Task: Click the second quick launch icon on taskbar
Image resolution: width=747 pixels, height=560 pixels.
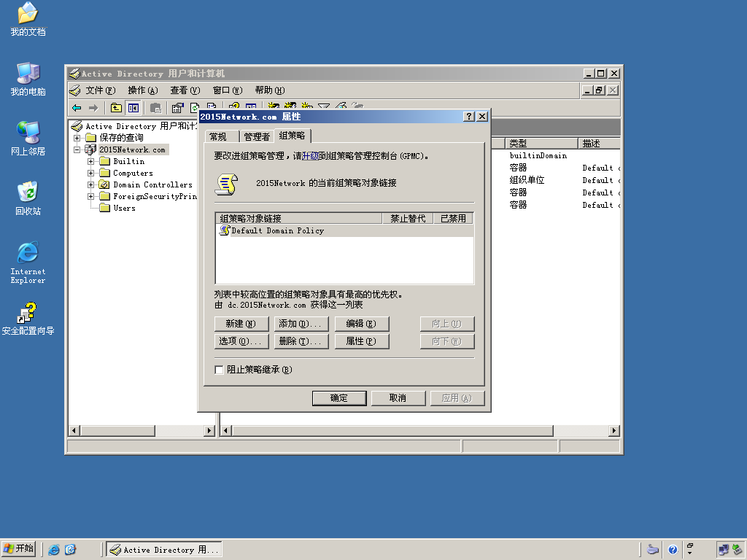Action: click(x=70, y=550)
